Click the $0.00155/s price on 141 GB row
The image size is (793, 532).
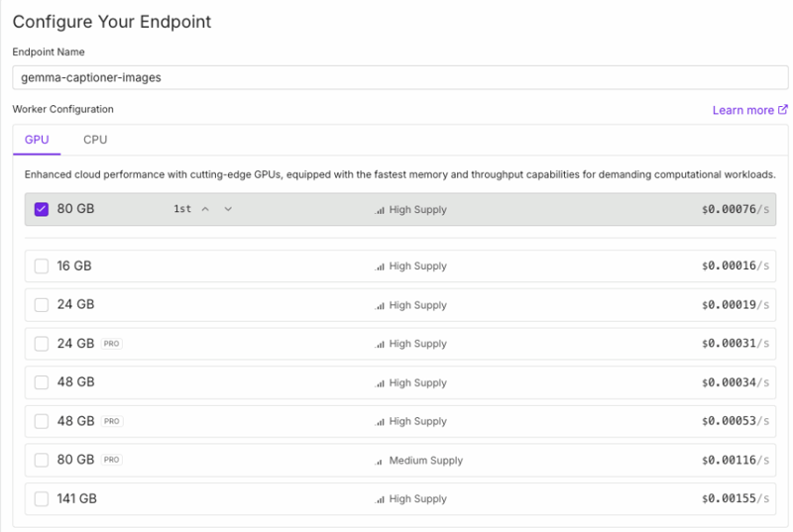click(735, 499)
